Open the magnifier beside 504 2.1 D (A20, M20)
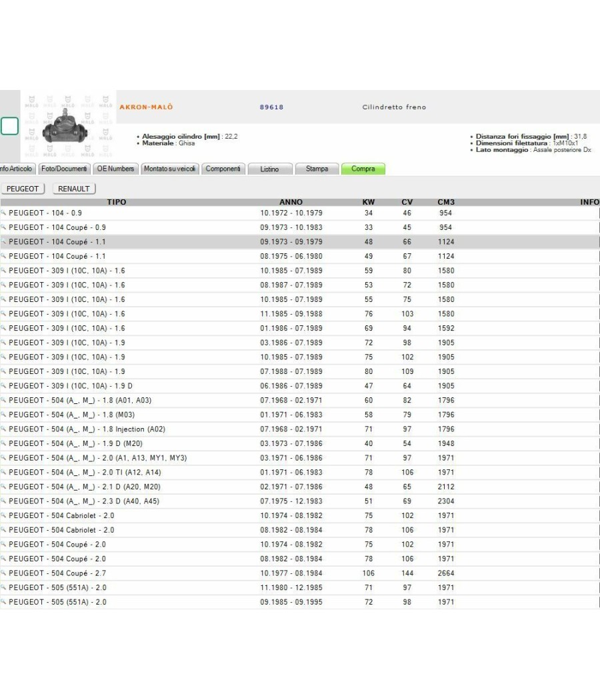The image size is (600, 700). point(3,487)
